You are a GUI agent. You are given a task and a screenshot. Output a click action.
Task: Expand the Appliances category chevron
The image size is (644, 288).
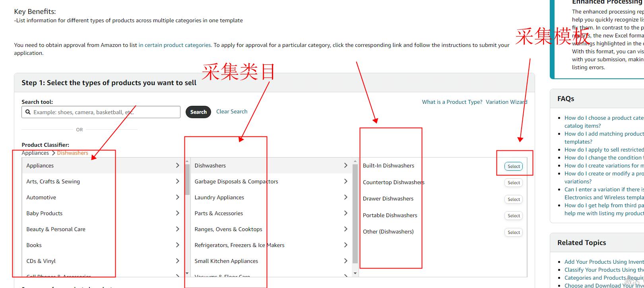[x=178, y=165]
